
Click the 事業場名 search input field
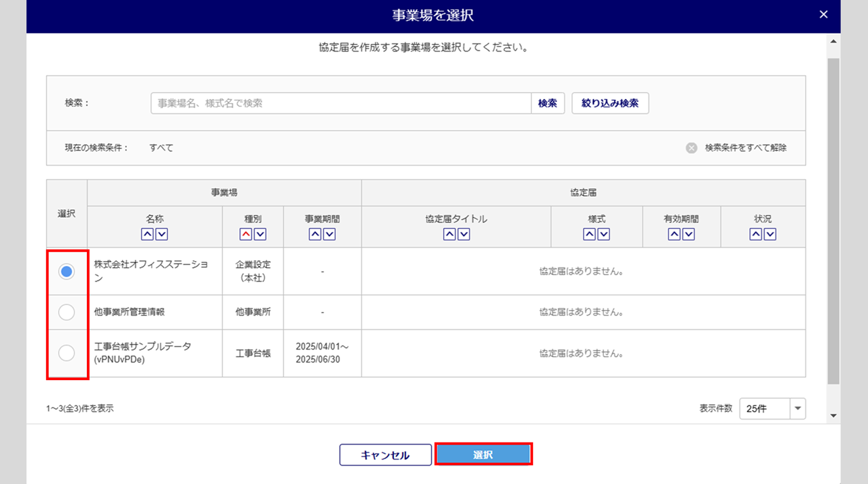[x=340, y=103]
